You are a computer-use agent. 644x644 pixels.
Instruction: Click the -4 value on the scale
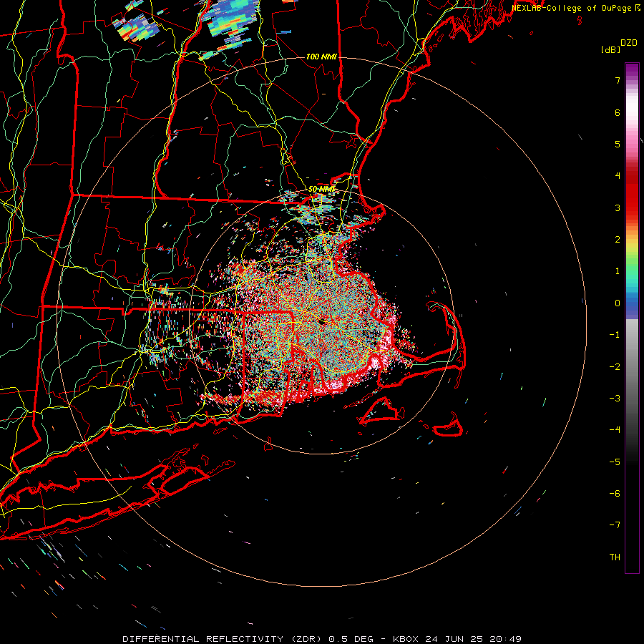pos(615,430)
